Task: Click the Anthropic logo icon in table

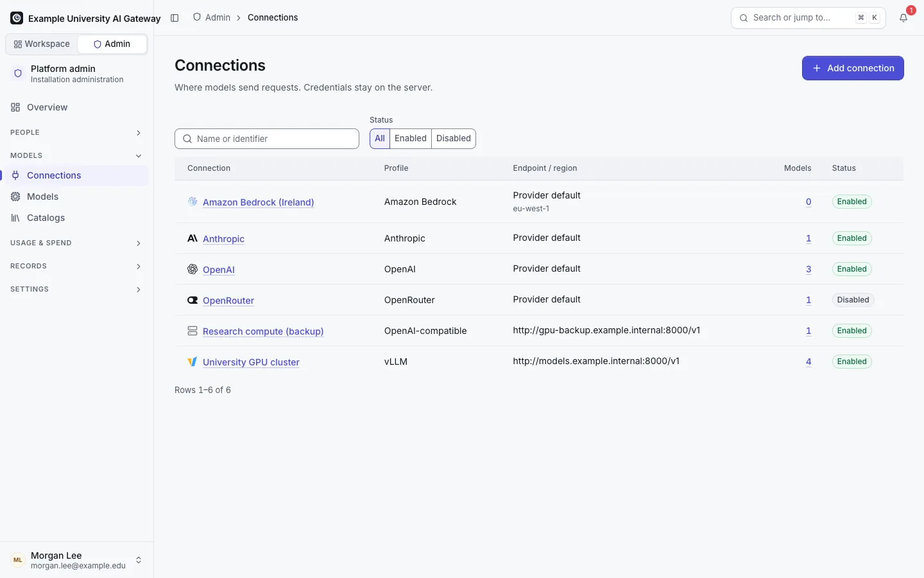Action: click(x=193, y=238)
